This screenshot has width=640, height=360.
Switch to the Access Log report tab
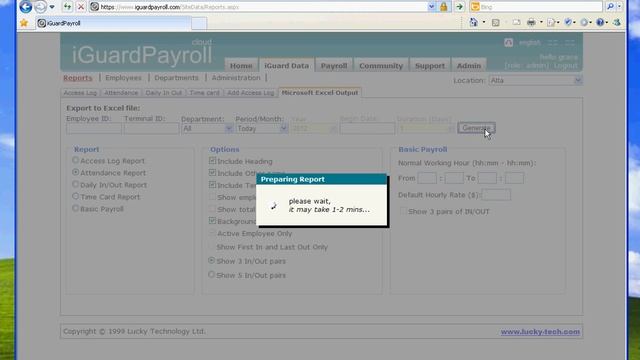pos(80,93)
